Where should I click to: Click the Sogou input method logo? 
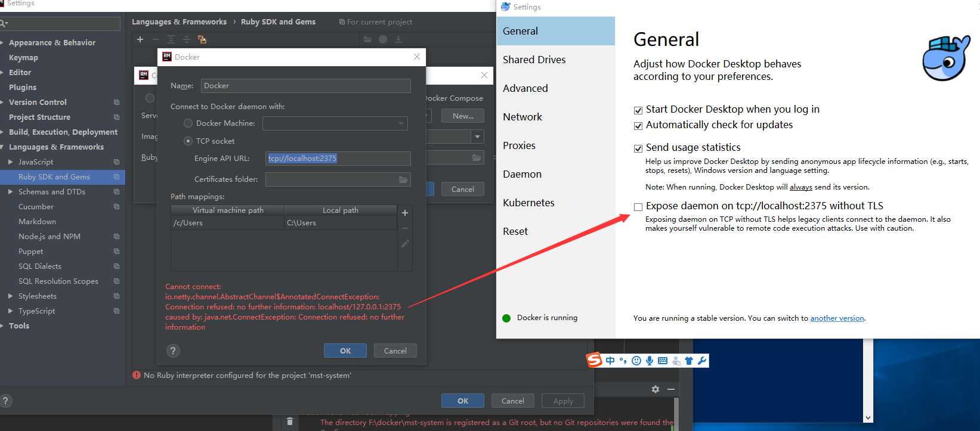(594, 360)
